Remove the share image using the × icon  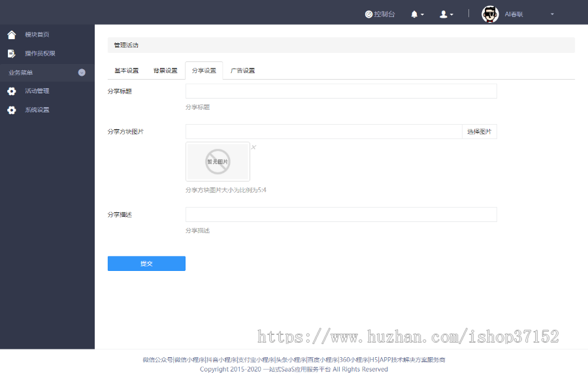point(253,147)
